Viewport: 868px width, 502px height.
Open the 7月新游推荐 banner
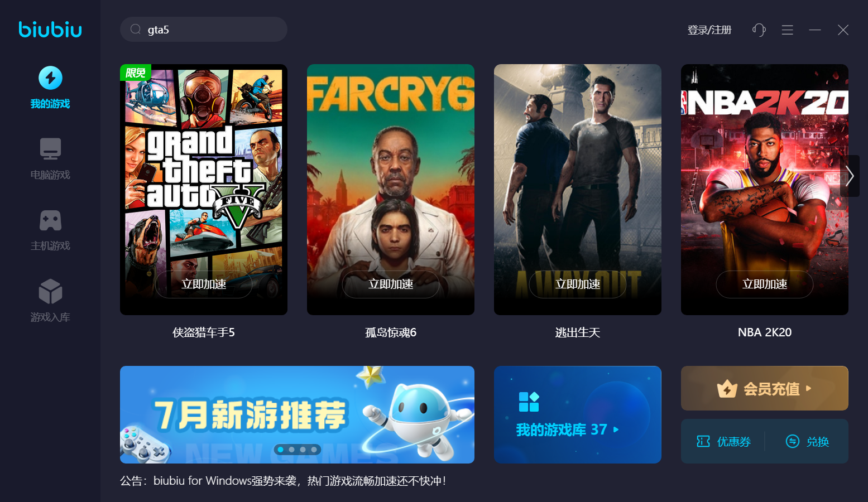pyautogui.click(x=297, y=414)
